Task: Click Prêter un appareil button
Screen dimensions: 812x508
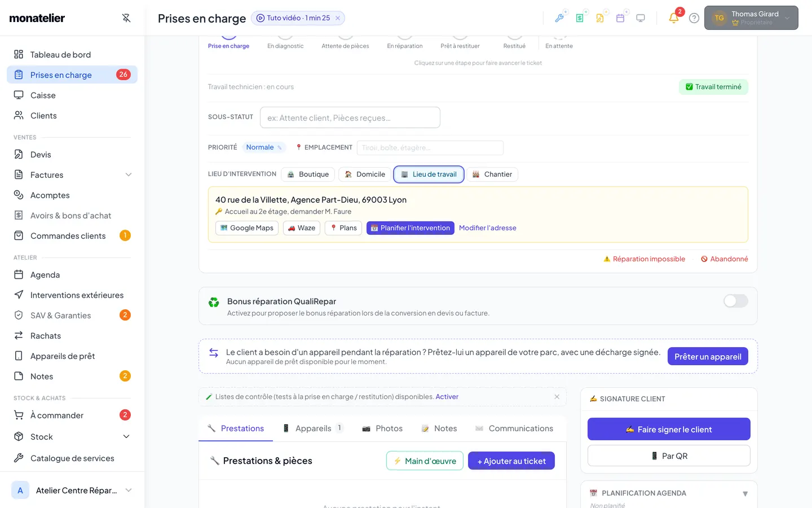Action: coord(708,357)
